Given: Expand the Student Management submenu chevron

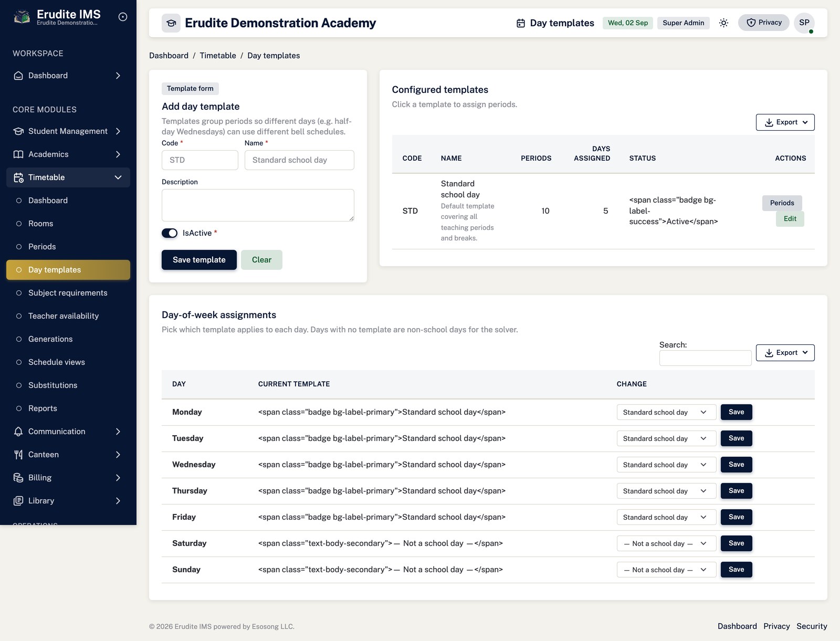Looking at the screenshot, I should (x=118, y=131).
